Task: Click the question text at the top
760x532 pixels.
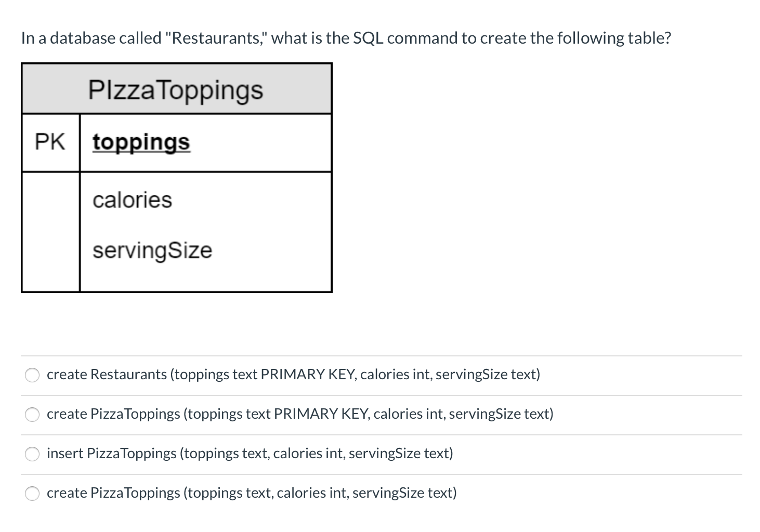Action: click(346, 37)
